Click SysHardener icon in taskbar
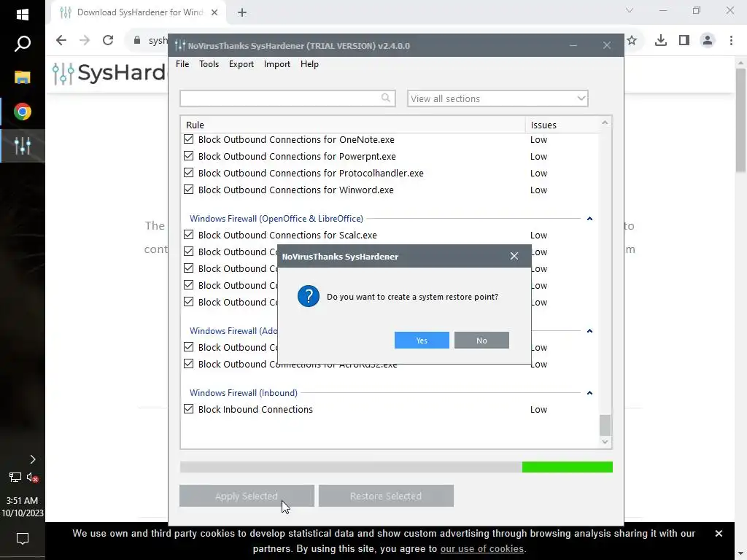747x560 pixels. point(23,146)
